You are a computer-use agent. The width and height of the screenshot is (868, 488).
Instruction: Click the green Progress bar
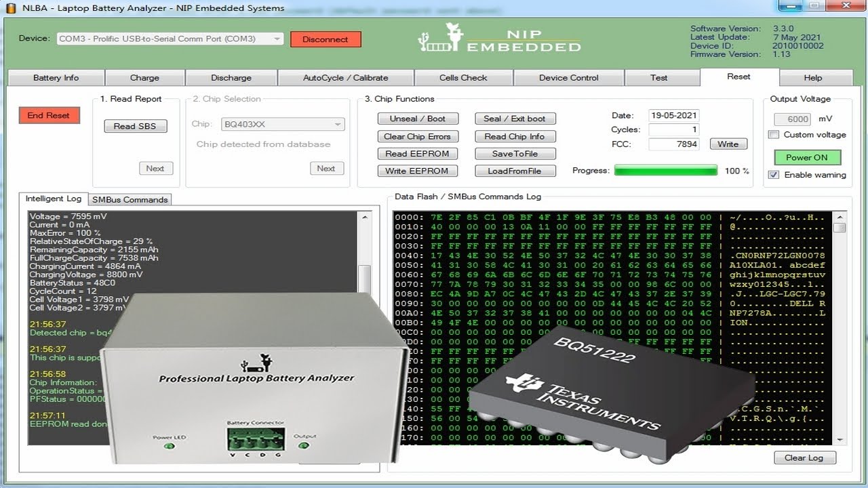pos(666,171)
